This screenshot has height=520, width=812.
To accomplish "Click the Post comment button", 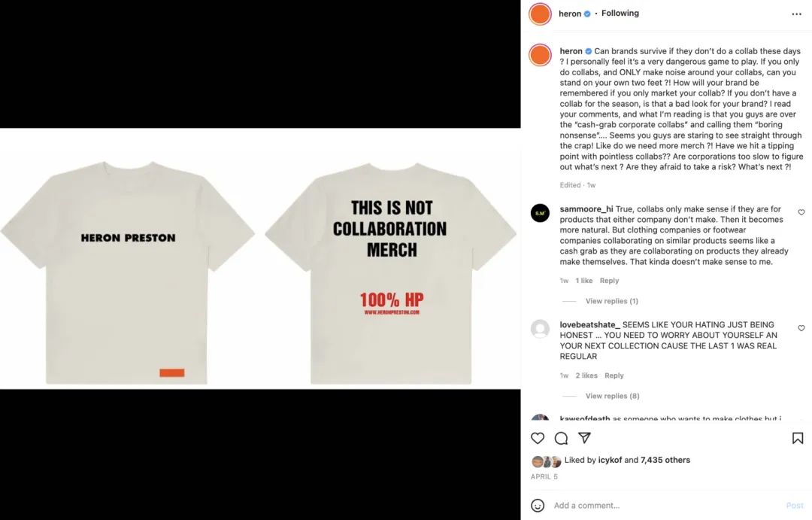I will point(795,506).
